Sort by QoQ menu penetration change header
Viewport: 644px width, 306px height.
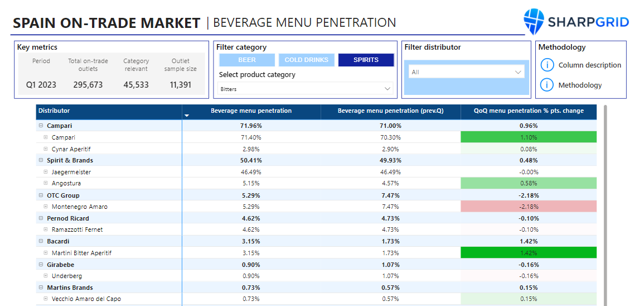[x=529, y=111]
